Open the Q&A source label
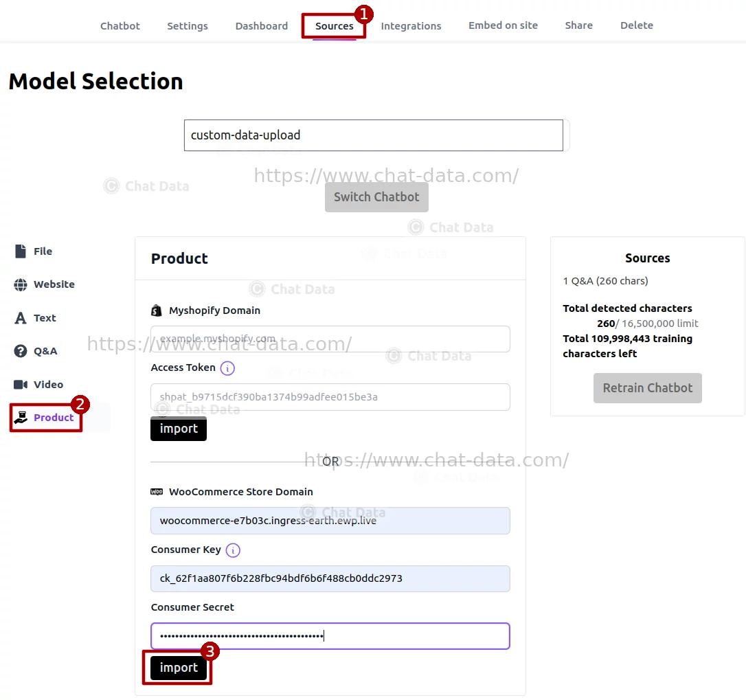The height and width of the screenshot is (700, 746). [45, 351]
